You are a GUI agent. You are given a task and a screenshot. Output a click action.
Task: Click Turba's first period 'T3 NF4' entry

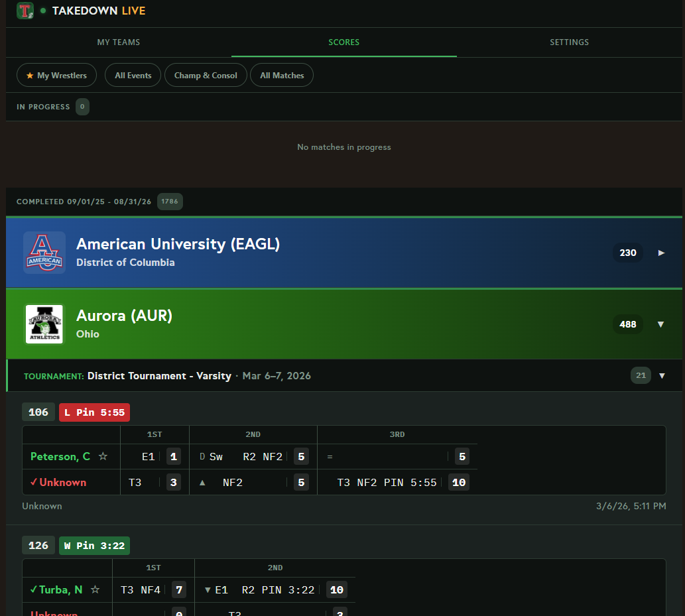point(140,589)
